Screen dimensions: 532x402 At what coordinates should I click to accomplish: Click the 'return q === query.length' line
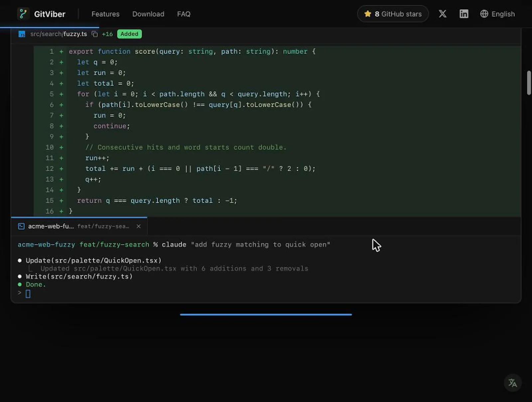tap(157, 201)
